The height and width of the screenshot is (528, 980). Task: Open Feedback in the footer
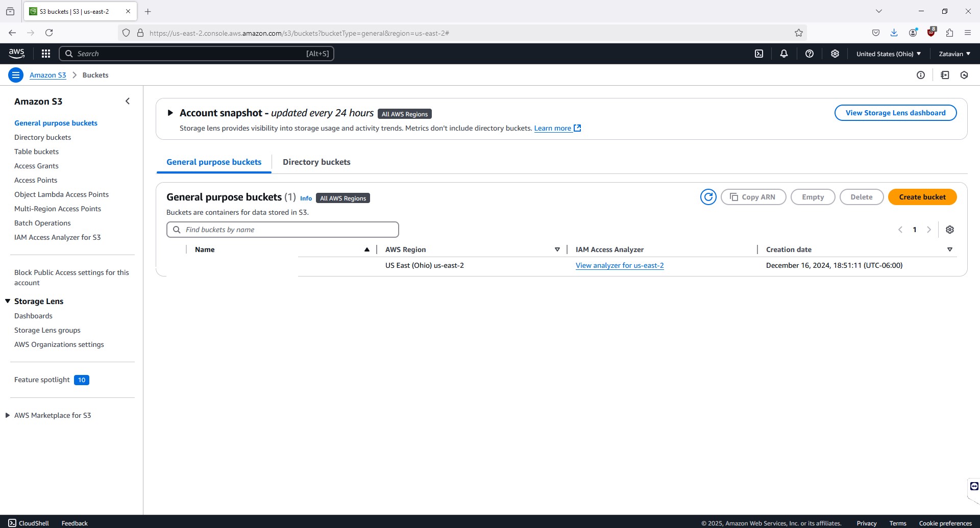pyautogui.click(x=75, y=523)
